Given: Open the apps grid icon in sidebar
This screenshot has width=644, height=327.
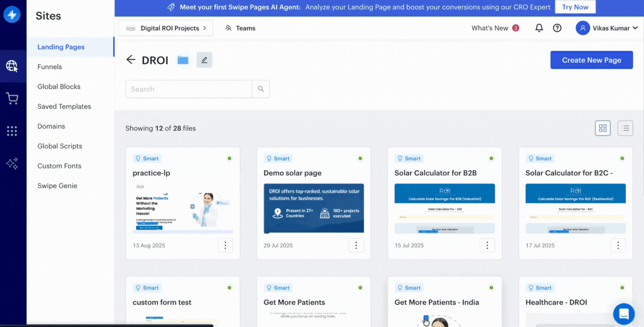Looking at the screenshot, I should click(12, 131).
